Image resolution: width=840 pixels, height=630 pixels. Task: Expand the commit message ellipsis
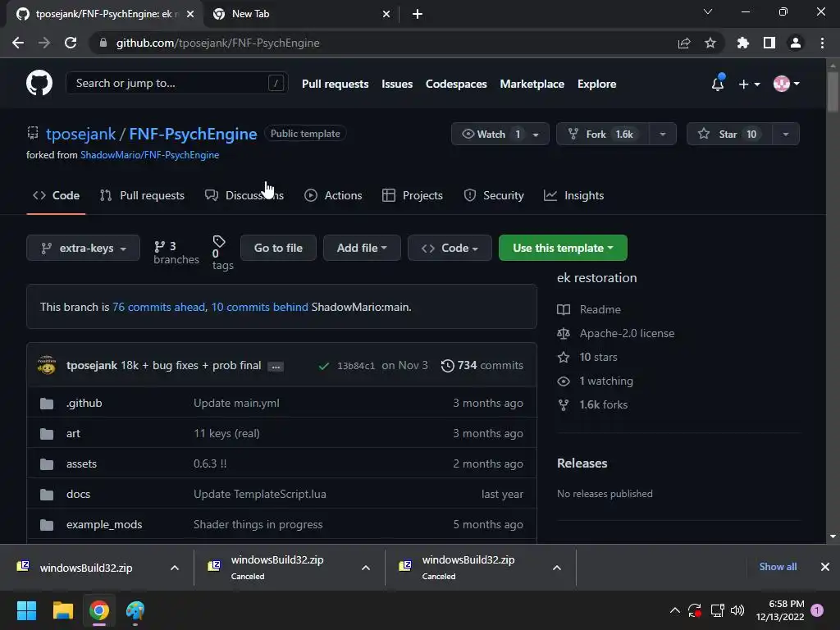point(276,367)
